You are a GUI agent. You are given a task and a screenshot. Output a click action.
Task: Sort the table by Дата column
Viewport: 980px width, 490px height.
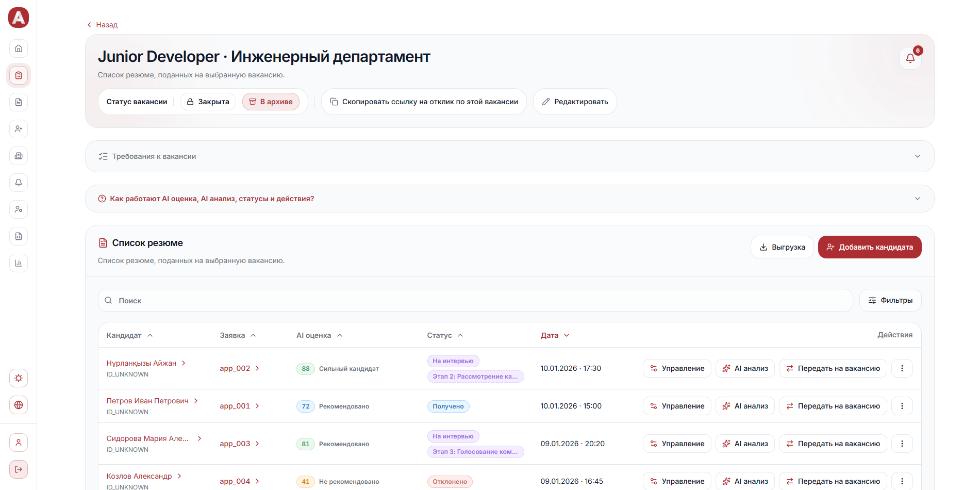point(555,335)
